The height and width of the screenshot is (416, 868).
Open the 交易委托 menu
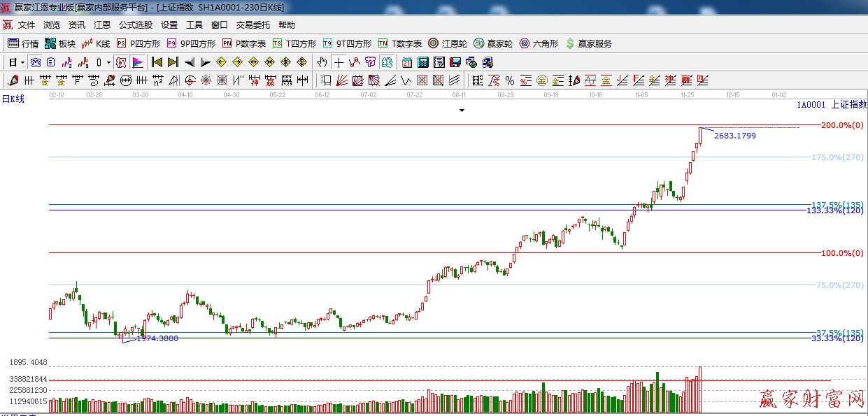[252, 24]
